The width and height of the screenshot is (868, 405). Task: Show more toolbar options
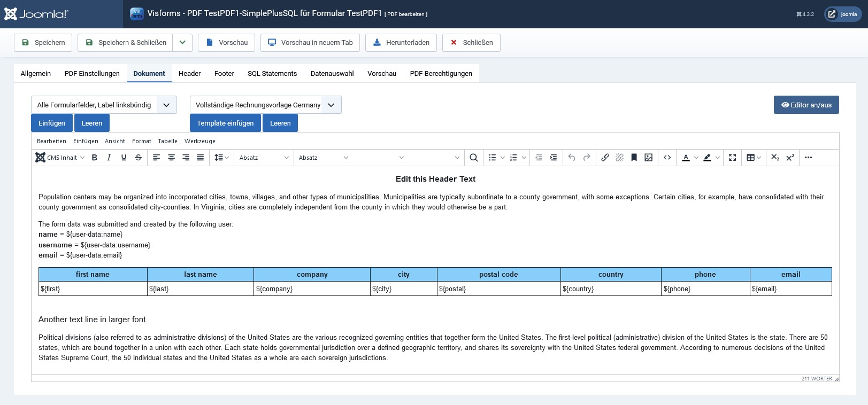point(808,158)
